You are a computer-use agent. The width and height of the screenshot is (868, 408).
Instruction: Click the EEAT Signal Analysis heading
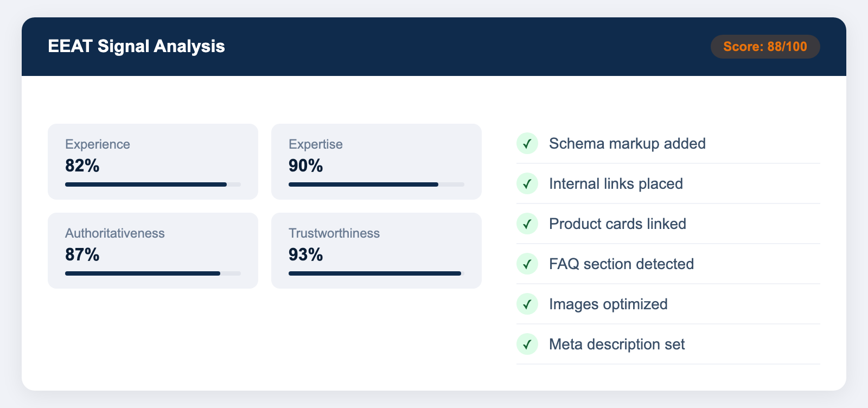point(136,46)
